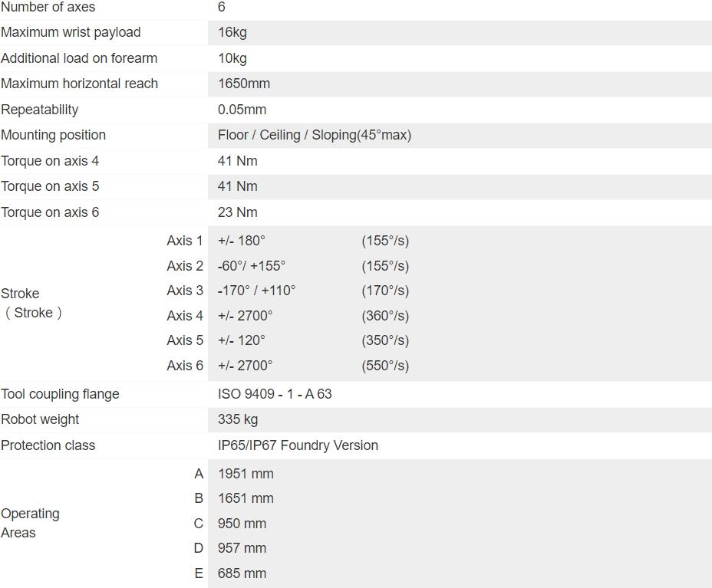Viewport: 712px width, 588px height.
Task: Click the Additional load on forearm row
Action: [78, 58]
